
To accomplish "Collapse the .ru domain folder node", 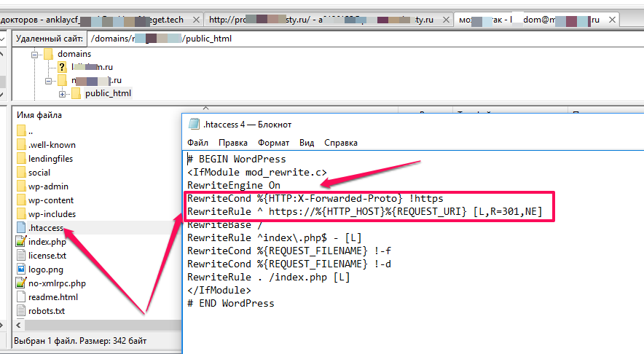I will [x=48, y=80].
